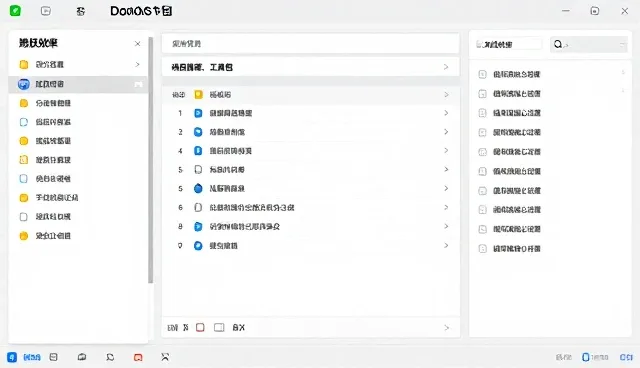640x368 pixels.
Task: Expand the list header row via its chevron
Action: pyautogui.click(x=446, y=95)
